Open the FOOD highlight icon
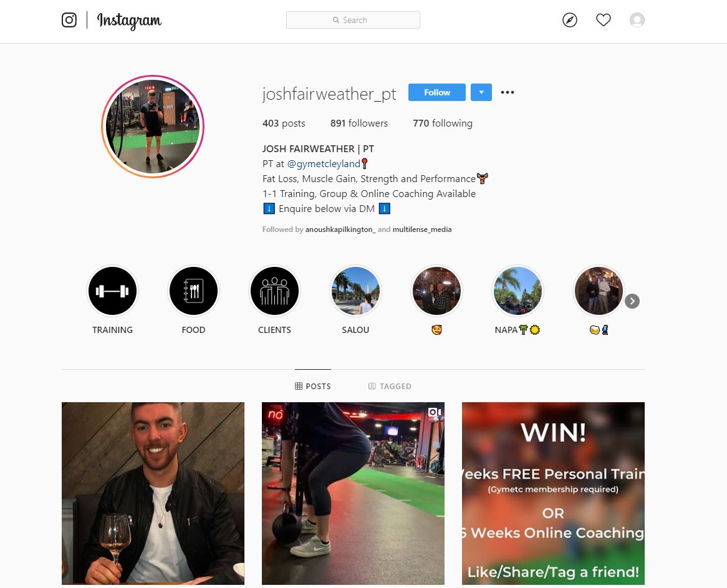727x588 pixels. point(193,291)
